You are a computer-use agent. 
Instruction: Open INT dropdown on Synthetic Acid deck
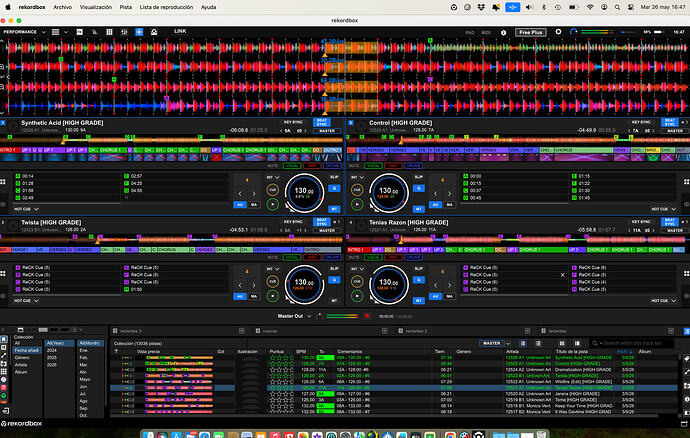point(273,177)
